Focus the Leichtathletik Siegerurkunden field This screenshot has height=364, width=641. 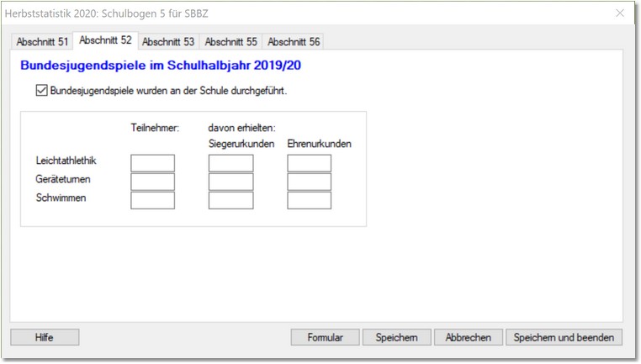point(230,163)
